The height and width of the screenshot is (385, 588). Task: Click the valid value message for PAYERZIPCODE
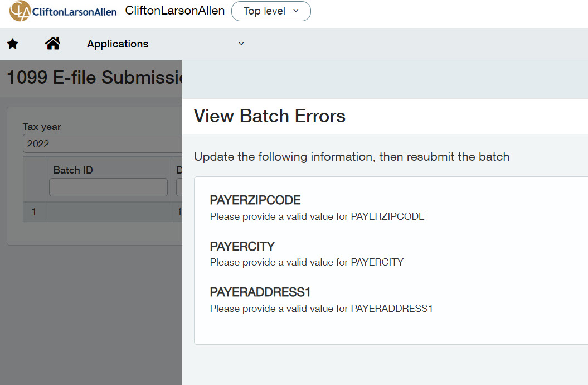(x=317, y=216)
